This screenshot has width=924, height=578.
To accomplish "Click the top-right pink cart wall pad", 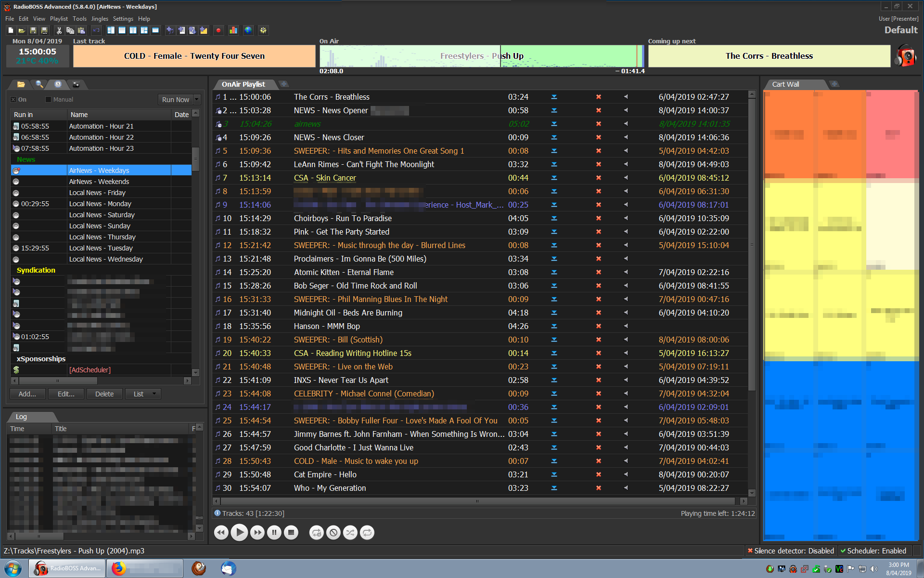I will 892,134.
